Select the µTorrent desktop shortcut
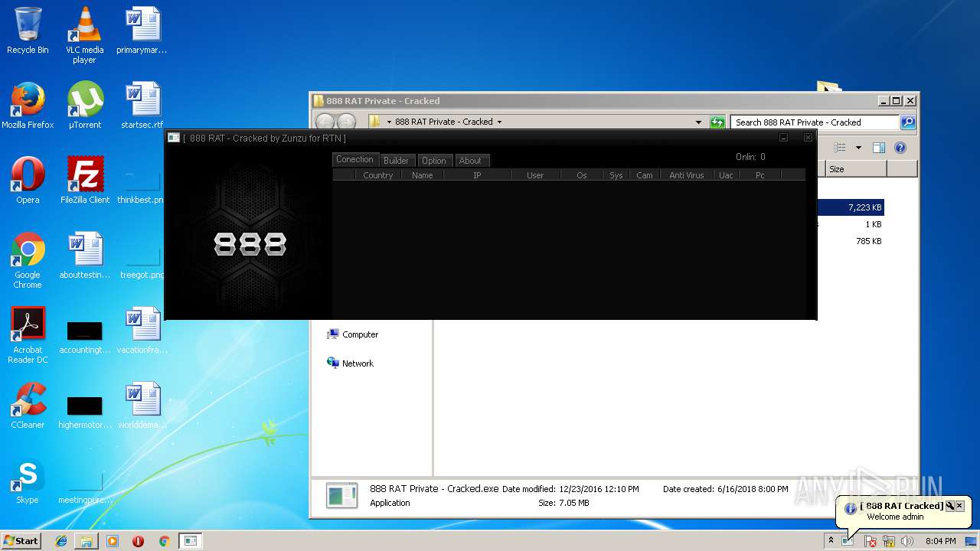This screenshot has height=551, width=980. click(x=84, y=106)
